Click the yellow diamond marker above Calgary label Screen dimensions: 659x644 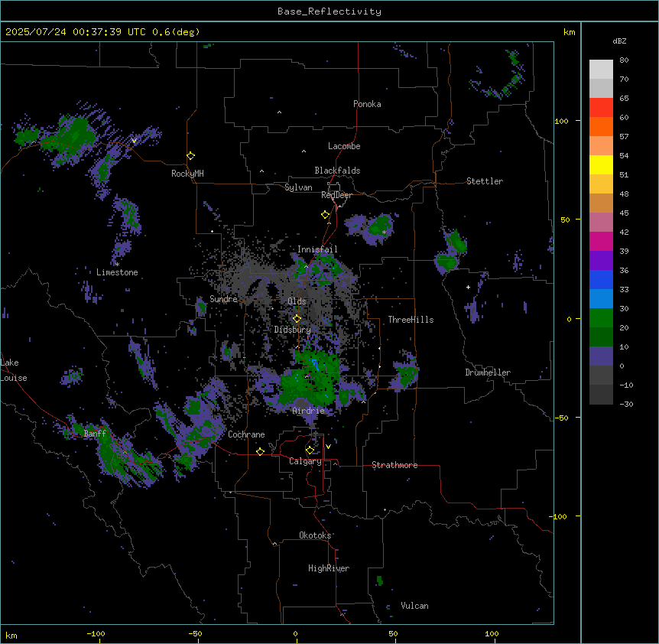(x=310, y=450)
